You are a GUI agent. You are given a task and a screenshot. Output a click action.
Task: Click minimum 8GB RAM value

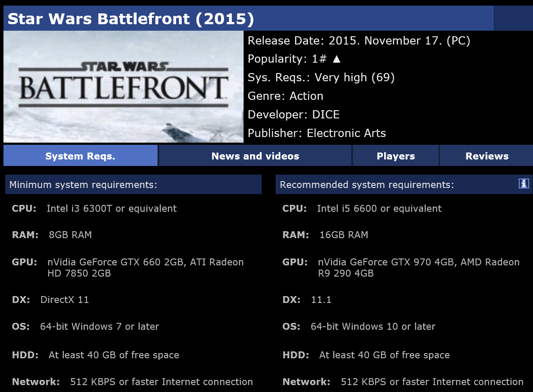[71, 235]
